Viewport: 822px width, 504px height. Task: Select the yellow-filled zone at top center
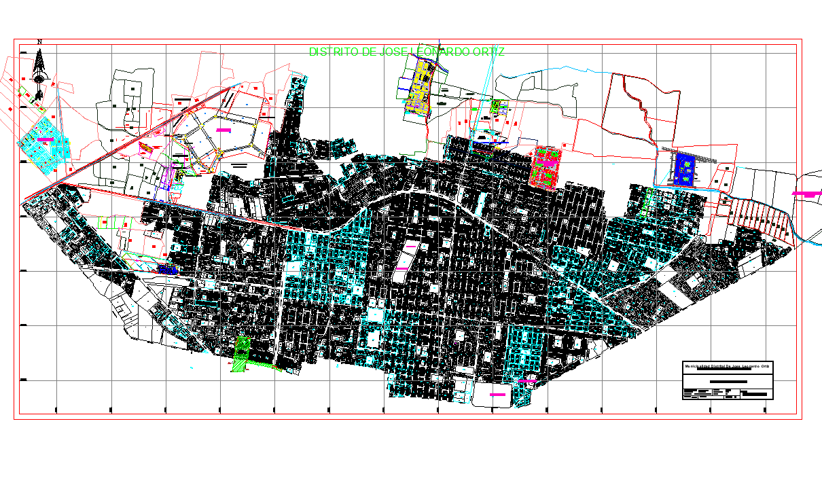pyautogui.click(x=417, y=90)
